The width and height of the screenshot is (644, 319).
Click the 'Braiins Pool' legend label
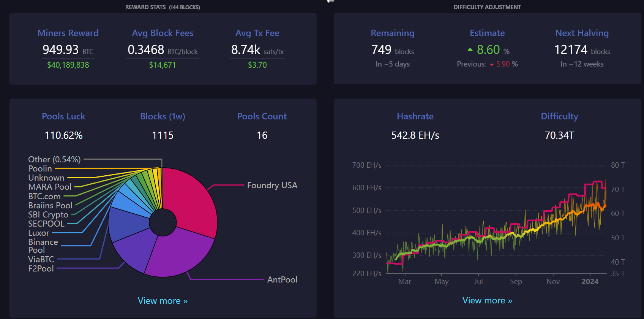(50, 205)
